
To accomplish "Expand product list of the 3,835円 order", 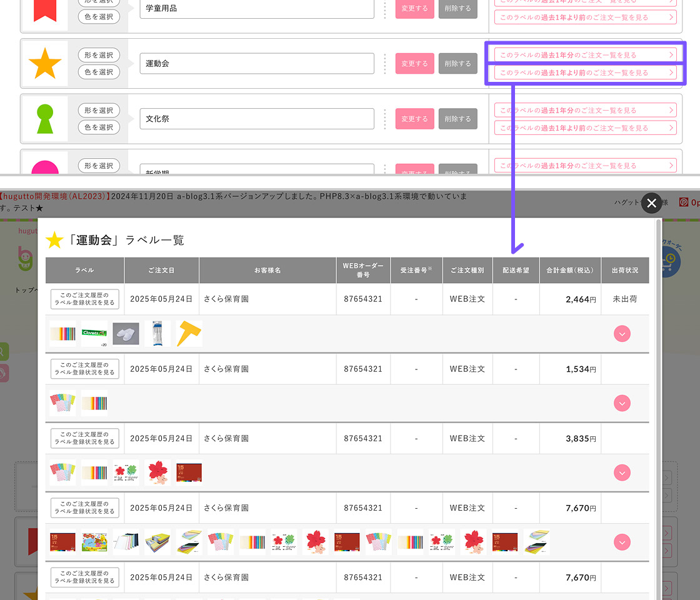I will pos(622,472).
